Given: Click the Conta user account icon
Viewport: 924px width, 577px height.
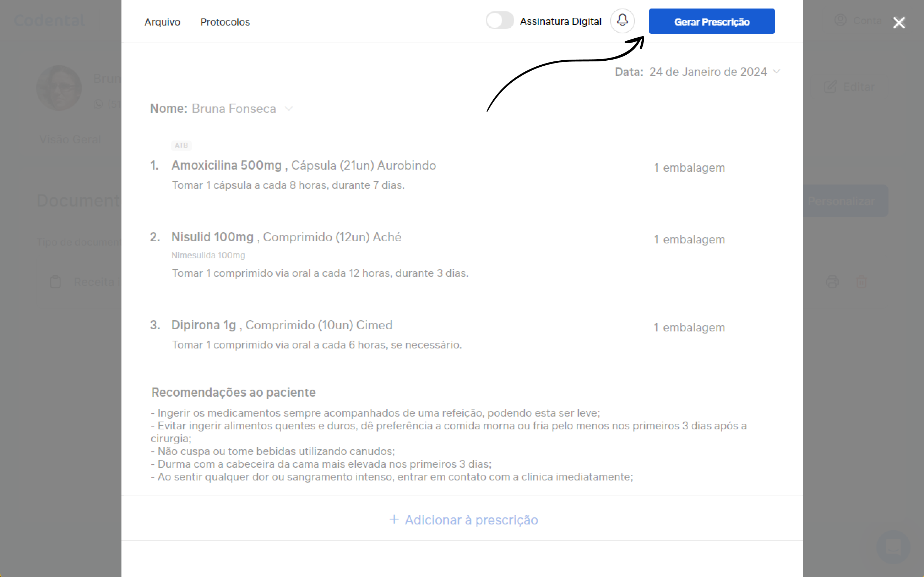Looking at the screenshot, I should click(841, 20).
